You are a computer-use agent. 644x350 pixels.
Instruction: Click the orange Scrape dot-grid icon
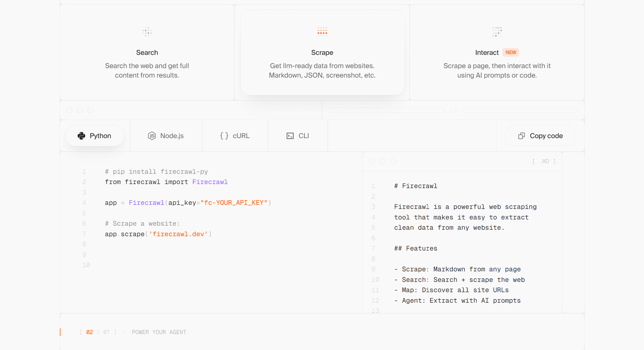click(x=322, y=32)
